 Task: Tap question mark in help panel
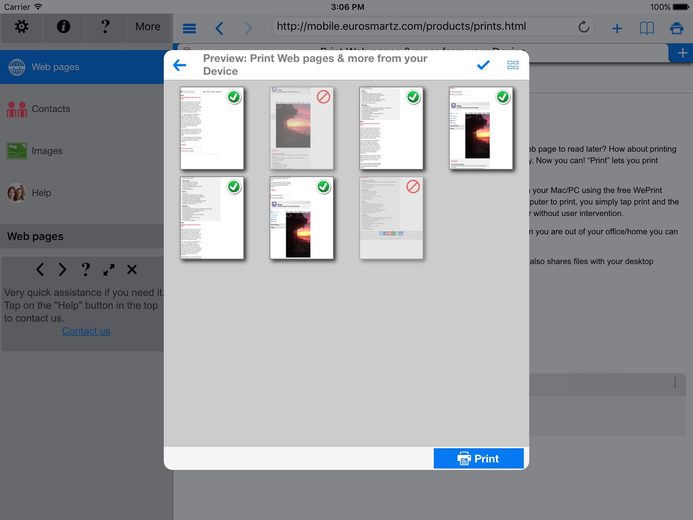[85, 269]
